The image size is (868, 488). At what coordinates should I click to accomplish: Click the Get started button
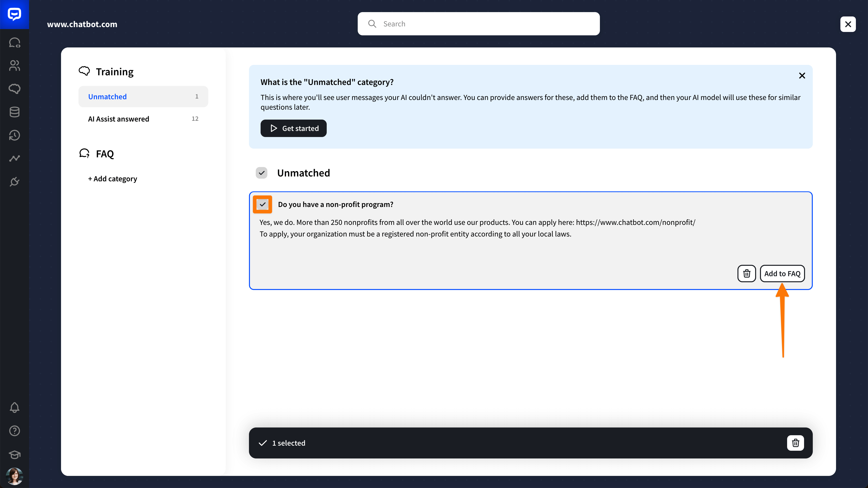click(x=294, y=128)
